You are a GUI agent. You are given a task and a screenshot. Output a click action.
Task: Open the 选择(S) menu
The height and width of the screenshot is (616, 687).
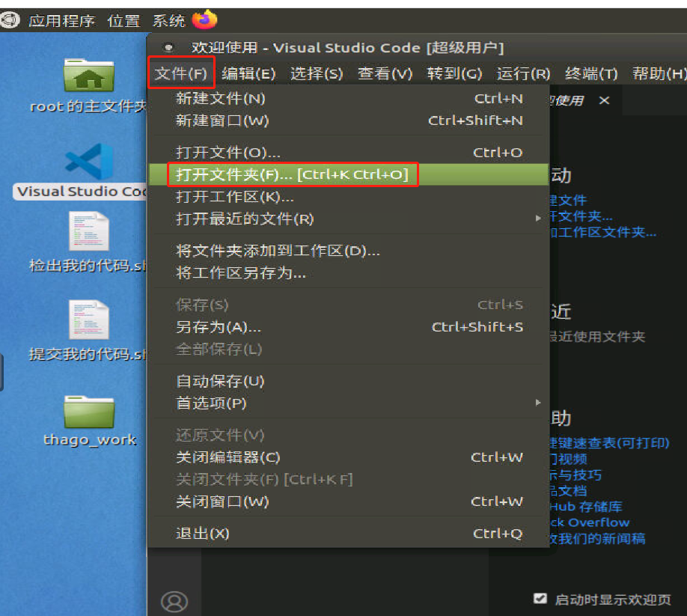pos(317,73)
